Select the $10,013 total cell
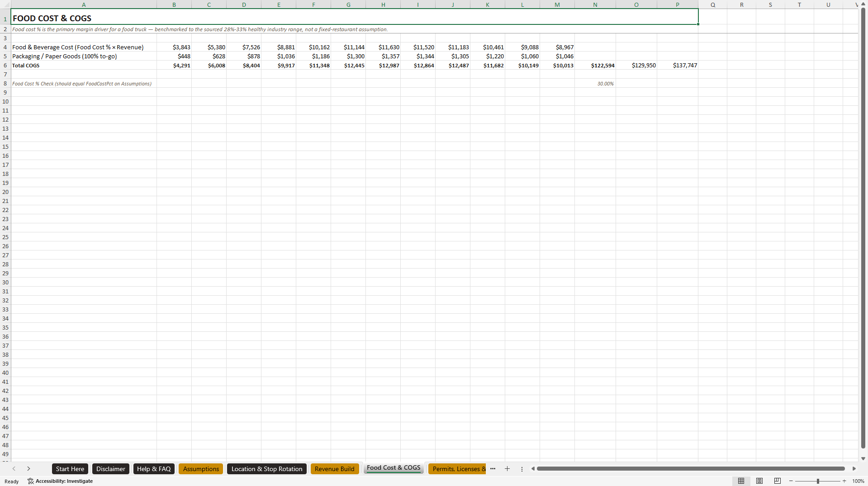This screenshot has width=868, height=486. tap(557, 65)
